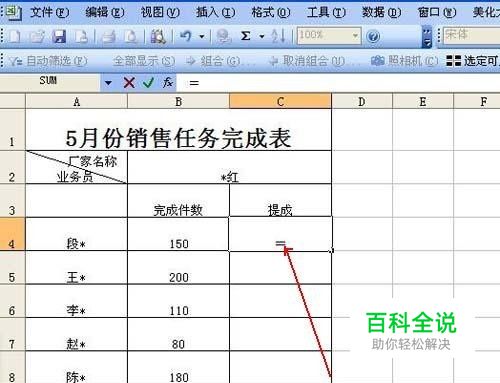Click the Insert Function fx icon
Image resolution: width=500 pixels, height=383 pixels.
click(x=168, y=82)
